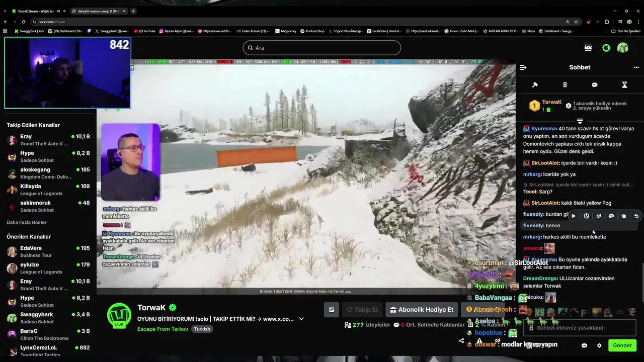Open the Escape From Tarkov category link
Image resolution: width=644 pixels, height=362 pixels.
tap(163, 329)
